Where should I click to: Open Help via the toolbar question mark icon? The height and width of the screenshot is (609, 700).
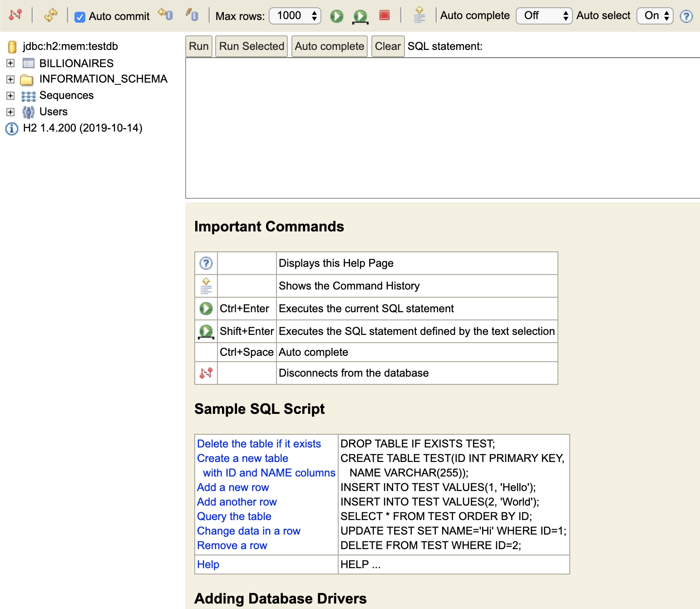pyautogui.click(x=686, y=16)
